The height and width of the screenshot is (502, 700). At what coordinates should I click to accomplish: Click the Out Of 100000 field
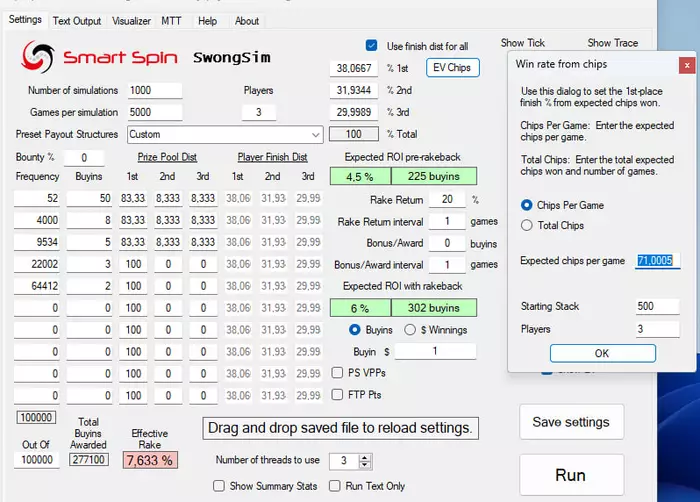[x=37, y=460]
